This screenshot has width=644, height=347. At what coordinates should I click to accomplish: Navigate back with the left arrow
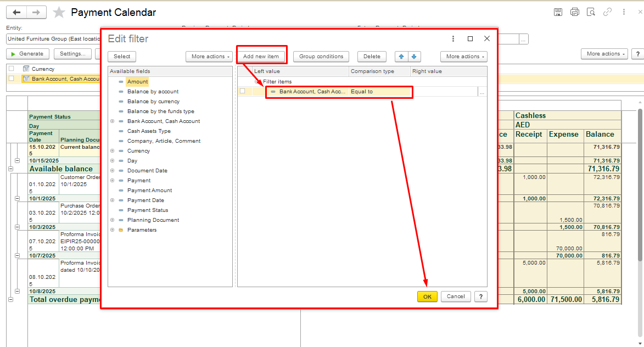tap(16, 13)
